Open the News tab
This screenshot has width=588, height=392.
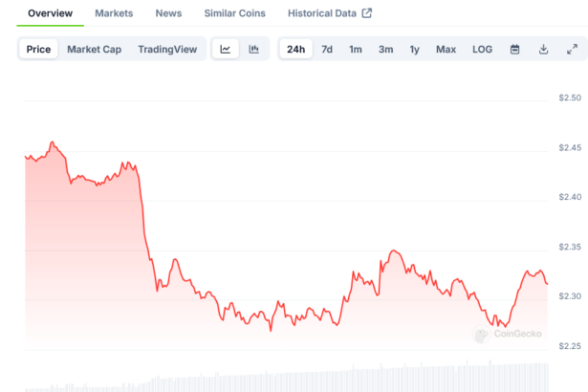[168, 13]
